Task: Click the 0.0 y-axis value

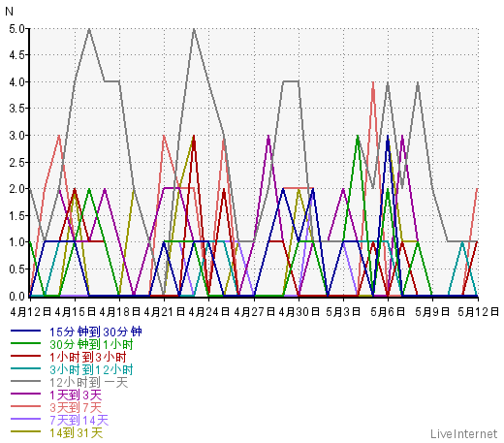Action: (x=16, y=296)
